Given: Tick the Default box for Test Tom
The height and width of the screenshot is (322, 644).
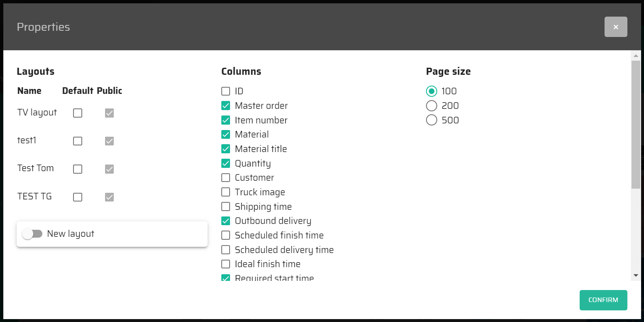Looking at the screenshot, I should 78,169.
